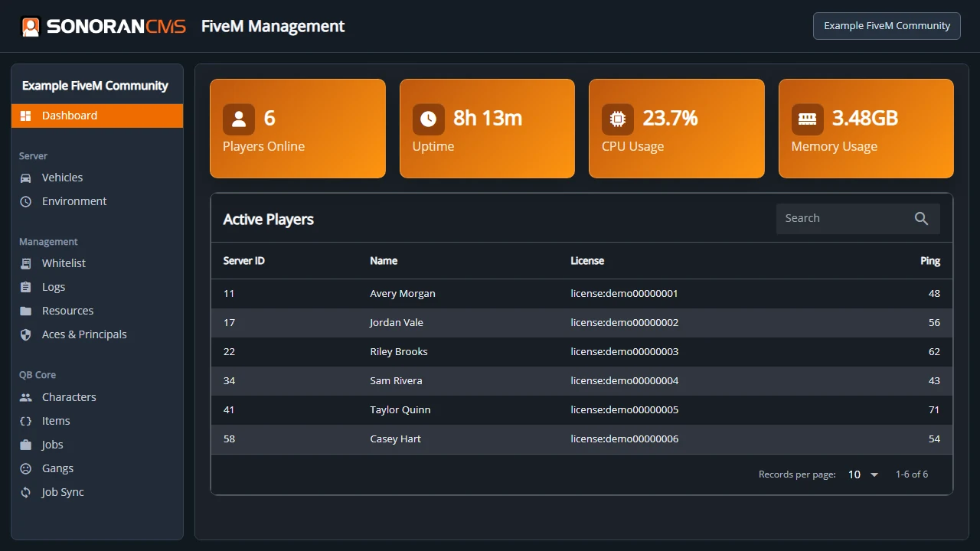Click the Players Online person icon
This screenshot has height=551, width=980.
coord(239,119)
